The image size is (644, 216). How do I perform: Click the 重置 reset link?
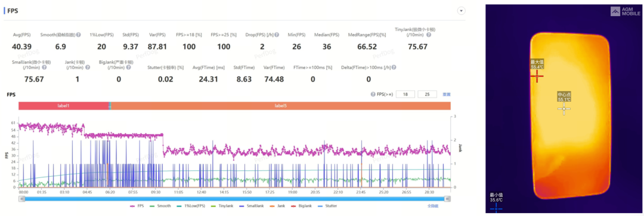click(447, 94)
